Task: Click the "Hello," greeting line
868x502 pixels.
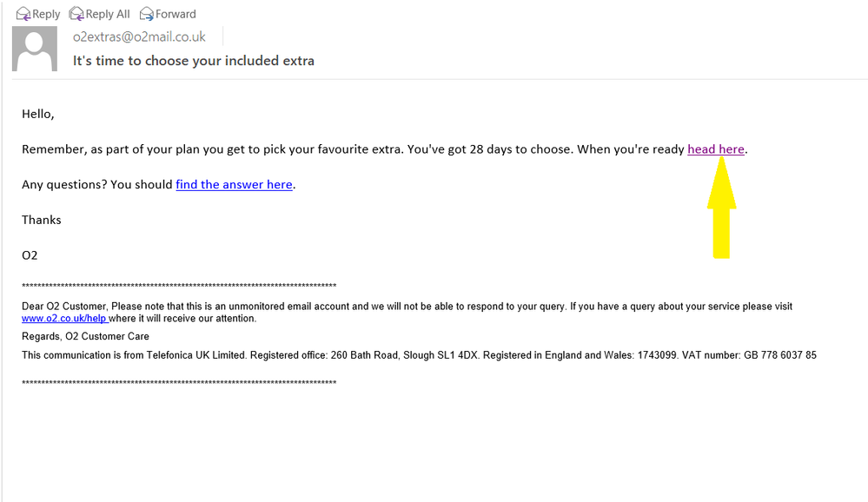Action: tap(38, 114)
